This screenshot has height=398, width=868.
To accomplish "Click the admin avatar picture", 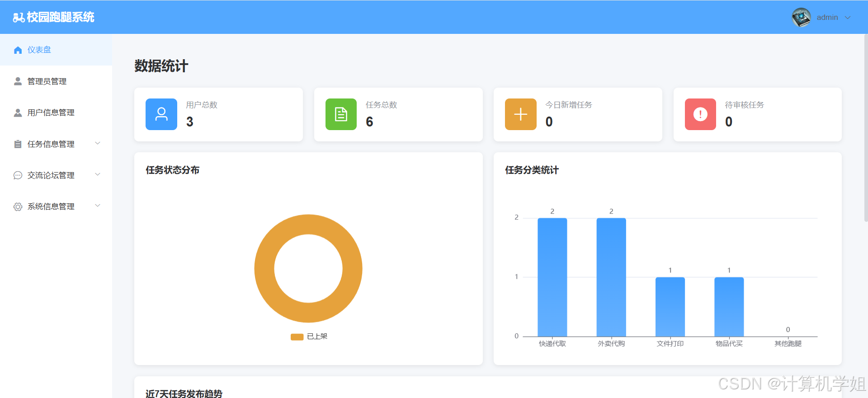I will point(801,17).
